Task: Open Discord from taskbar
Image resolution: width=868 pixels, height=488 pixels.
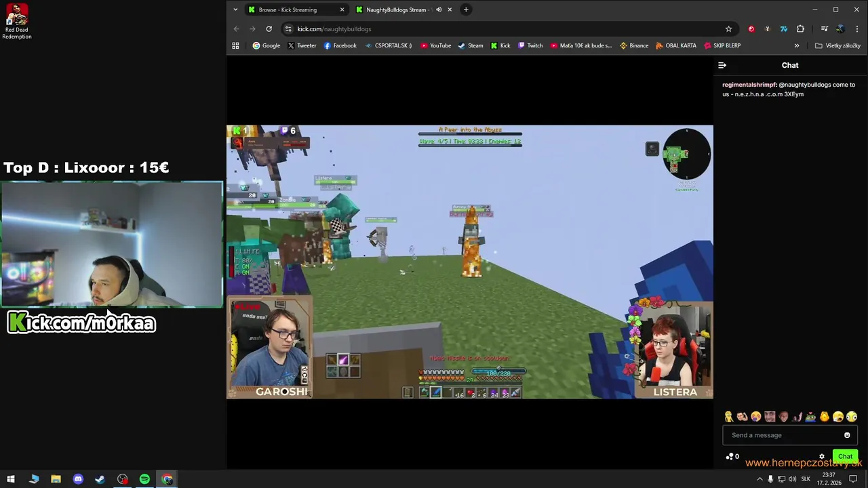Action: 78,479
